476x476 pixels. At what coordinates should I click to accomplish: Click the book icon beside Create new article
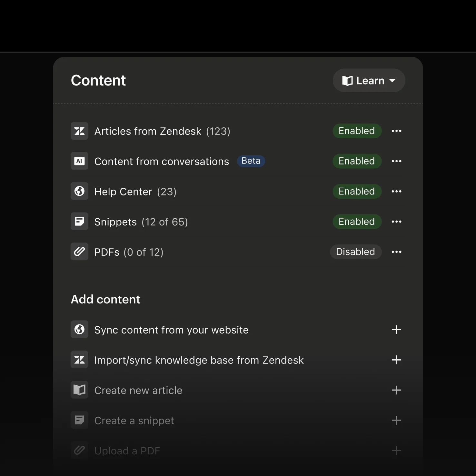(x=79, y=390)
